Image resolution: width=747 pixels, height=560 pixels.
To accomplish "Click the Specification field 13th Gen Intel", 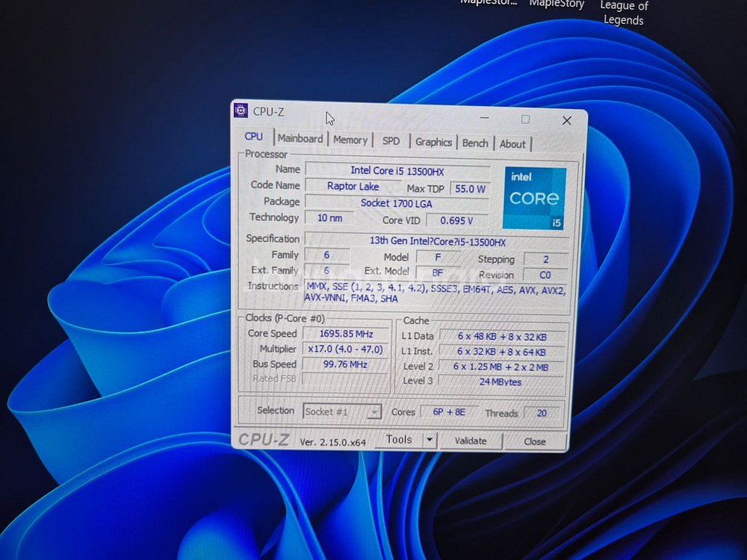I will pyautogui.click(x=437, y=241).
